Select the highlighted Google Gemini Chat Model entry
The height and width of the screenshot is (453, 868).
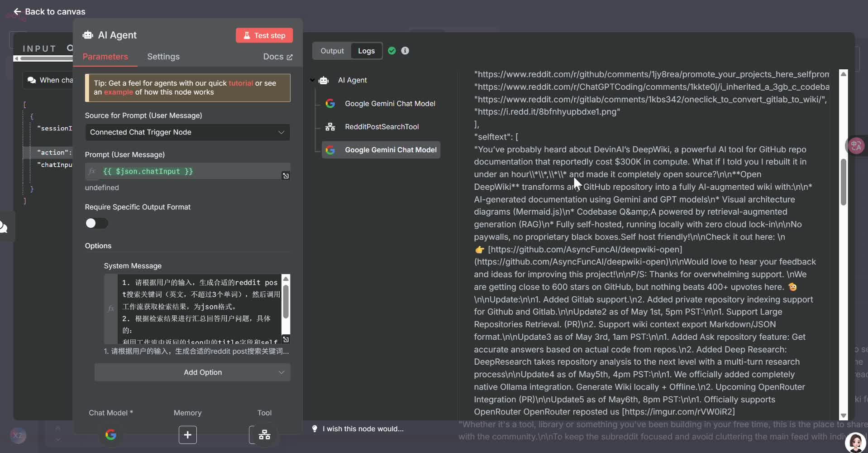click(x=381, y=150)
